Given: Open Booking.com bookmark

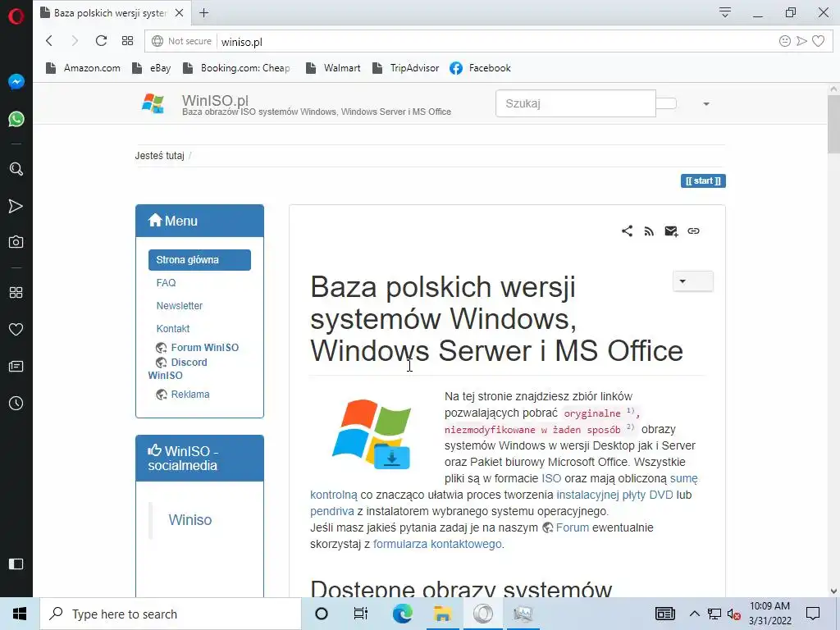Looking at the screenshot, I should click(x=237, y=68).
